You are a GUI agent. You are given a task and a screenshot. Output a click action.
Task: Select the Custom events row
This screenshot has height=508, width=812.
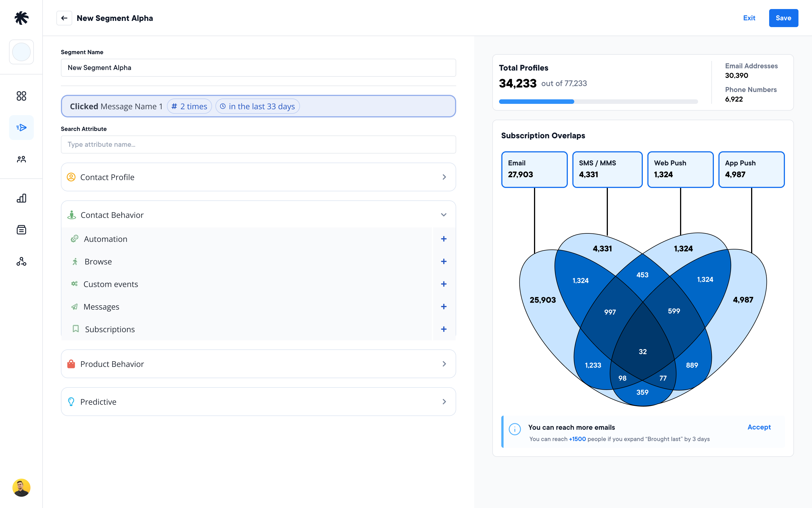246,284
